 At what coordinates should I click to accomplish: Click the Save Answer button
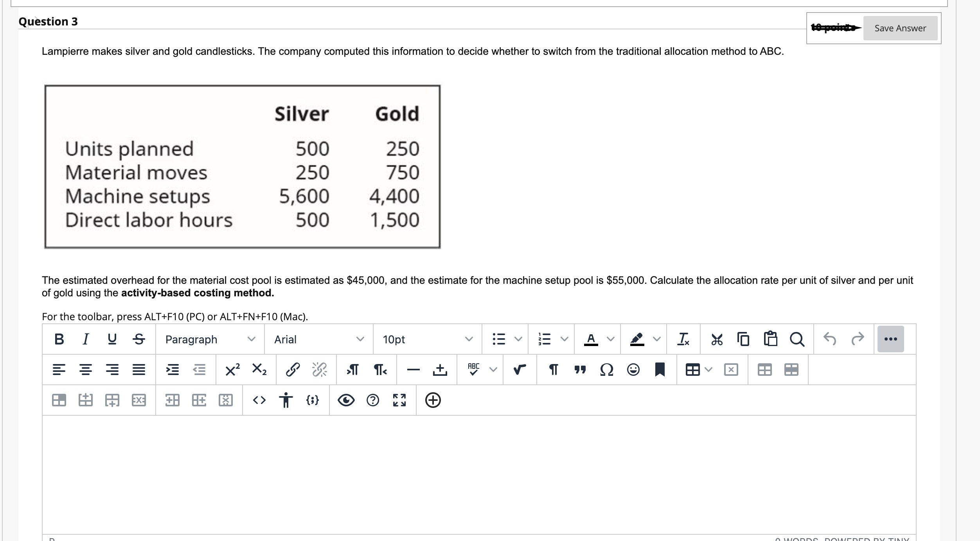point(900,28)
